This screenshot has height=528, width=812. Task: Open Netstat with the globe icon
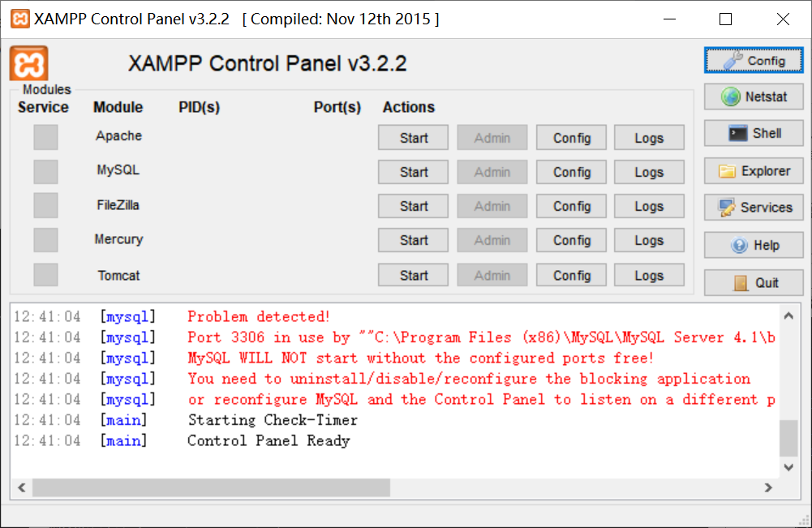pos(754,97)
